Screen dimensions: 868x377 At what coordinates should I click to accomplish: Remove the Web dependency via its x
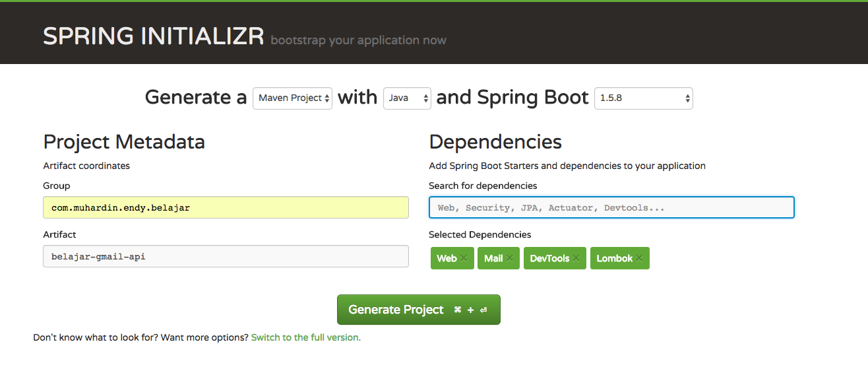[x=464, y=258]
